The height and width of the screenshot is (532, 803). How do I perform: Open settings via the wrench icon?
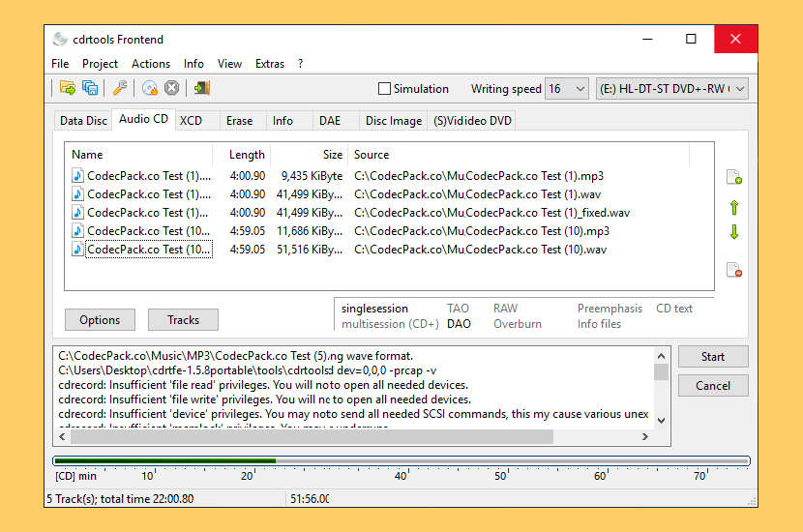click(120, 88)
